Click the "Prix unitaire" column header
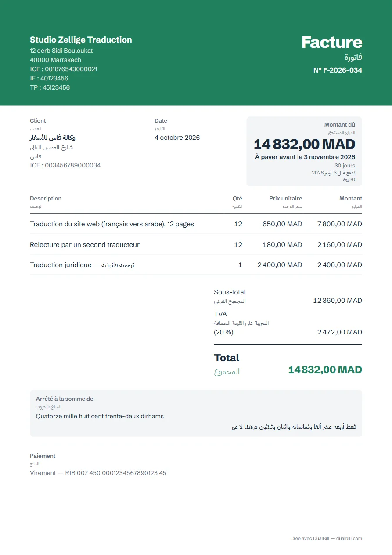This screenshot has height=555, width=392. pyautogui.click(x=286, y=199)
